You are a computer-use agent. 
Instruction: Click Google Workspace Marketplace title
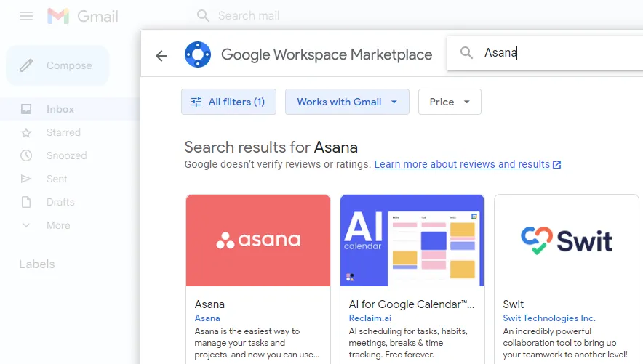pos(327,54)
